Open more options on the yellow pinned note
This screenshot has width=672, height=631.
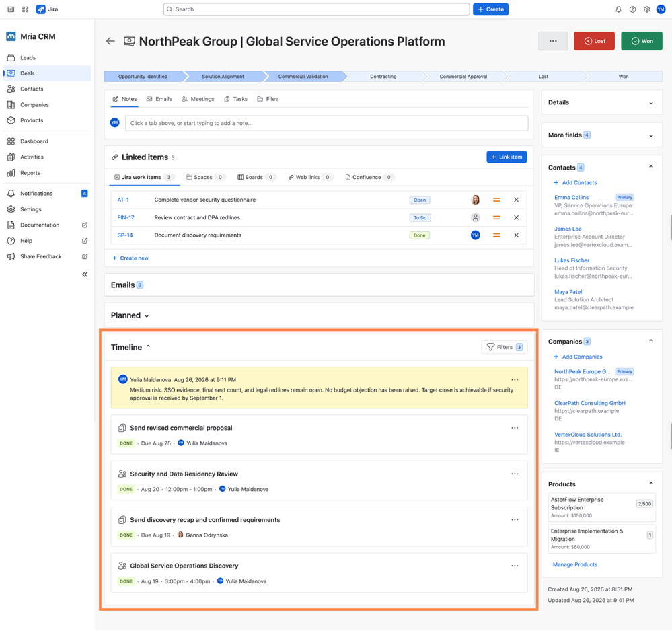click(515, 380)
